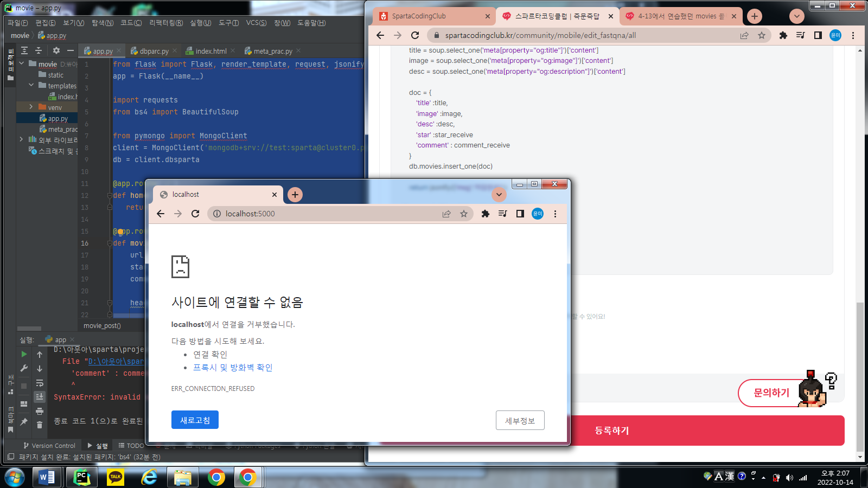Image resolution: width=868 pixels, height=488 pixels.
Task: View site information icon beside localhost:5000
Action: click(x=217, y=214)
